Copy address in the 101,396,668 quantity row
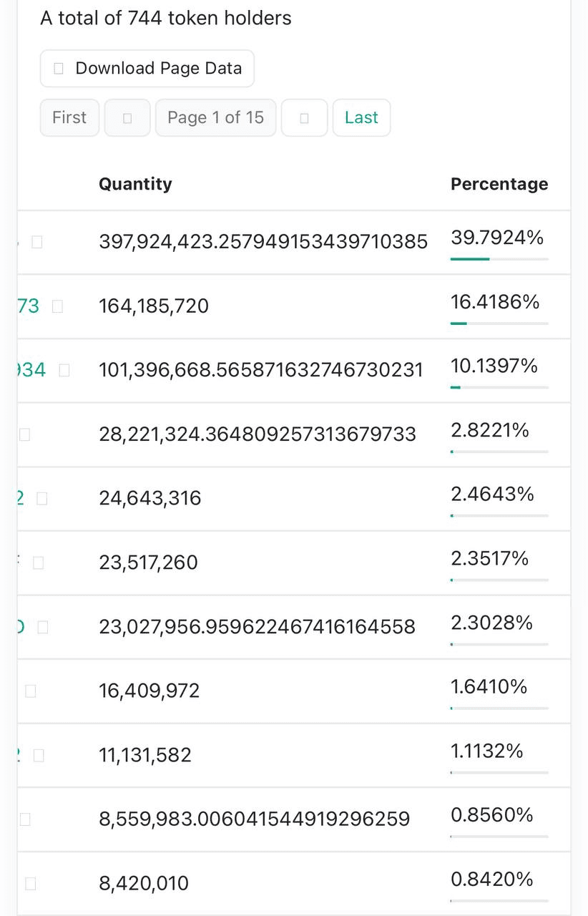588x916 pixels. click(64, 370)
